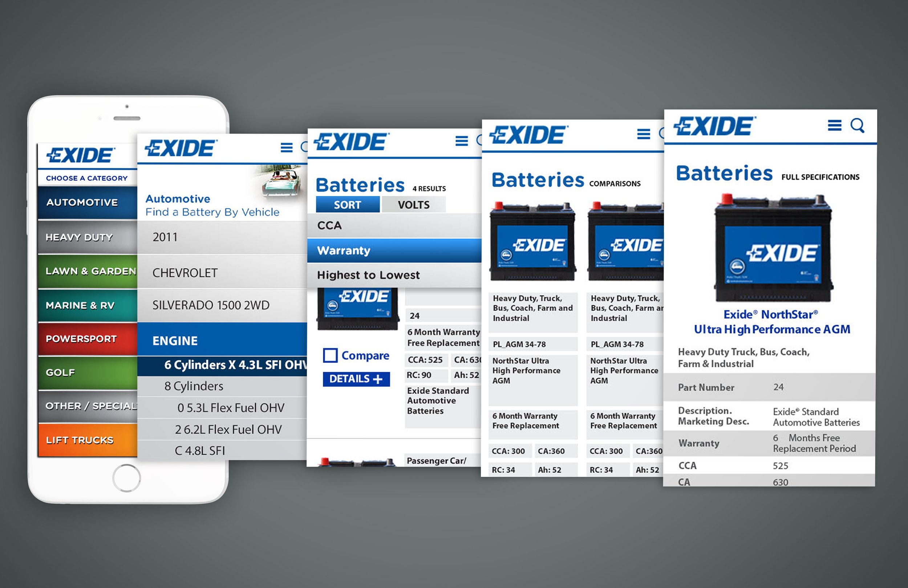
Task: Click search icon on Full Specifications screen
Action: click(x=857, y=125)
